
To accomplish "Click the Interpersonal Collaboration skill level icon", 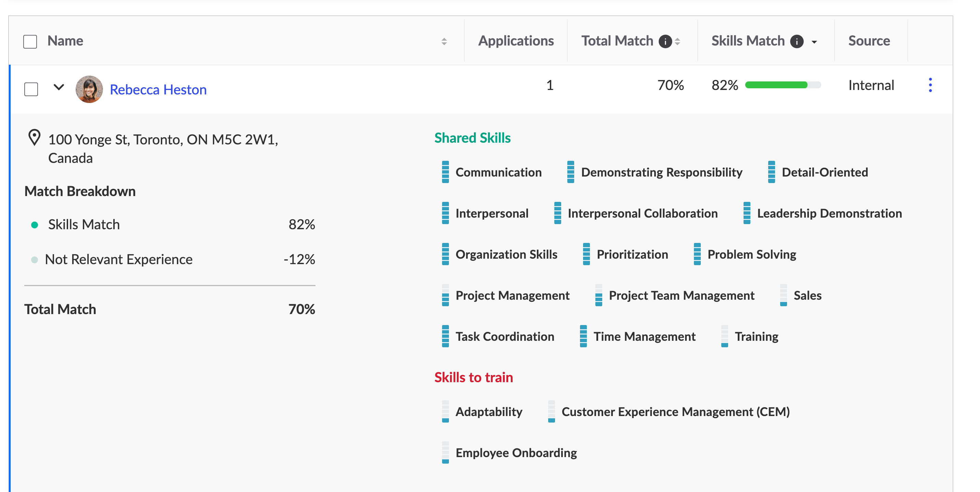I will (x=558, y=213).
